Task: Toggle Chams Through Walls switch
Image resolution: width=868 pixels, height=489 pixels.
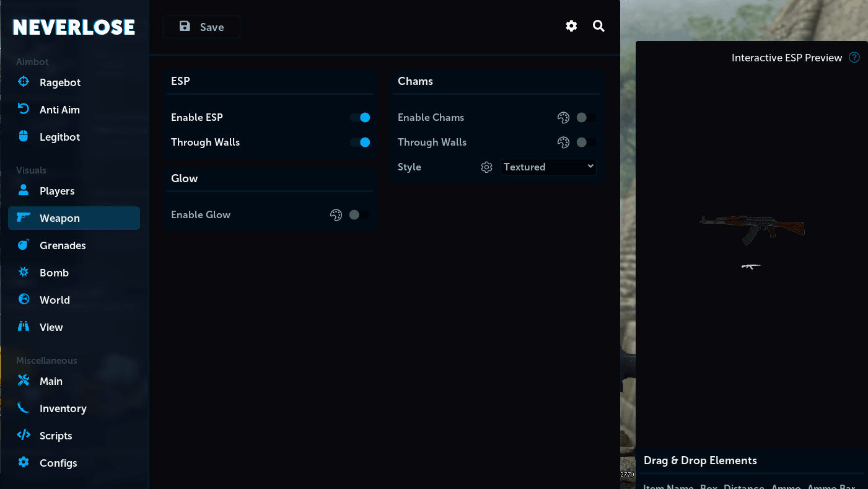Action: tap(585, 142)
